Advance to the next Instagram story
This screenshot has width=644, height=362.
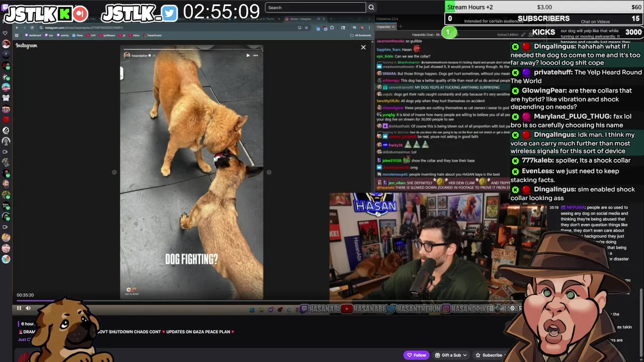tap(269, 172)
